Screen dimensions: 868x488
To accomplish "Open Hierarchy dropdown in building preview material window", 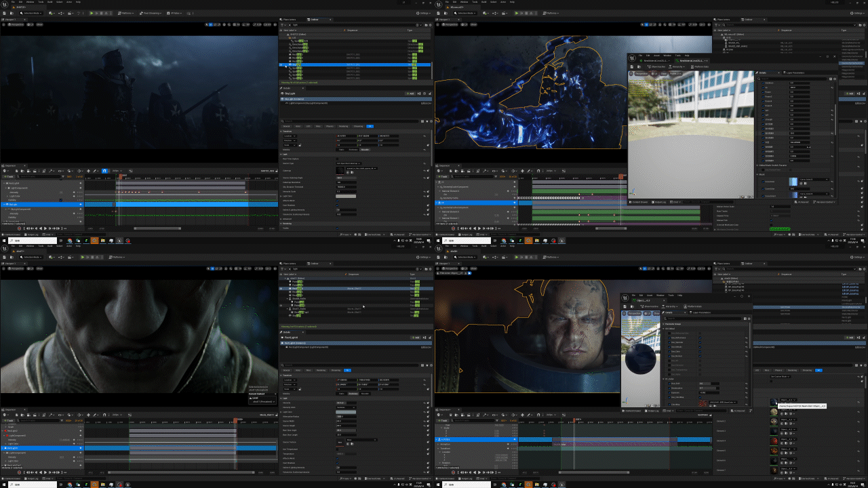I will (x=677, y=66).
